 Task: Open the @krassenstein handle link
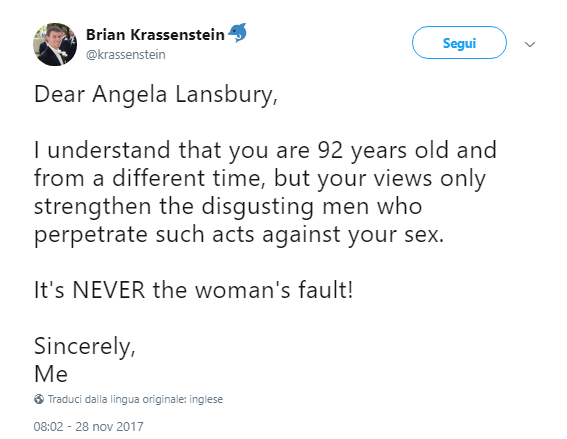[x=125, y=55]
